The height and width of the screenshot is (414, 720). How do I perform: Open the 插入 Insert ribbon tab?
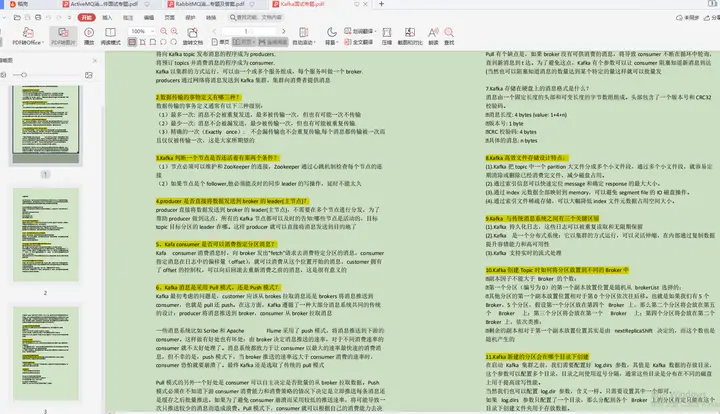[x=107, y=17]
